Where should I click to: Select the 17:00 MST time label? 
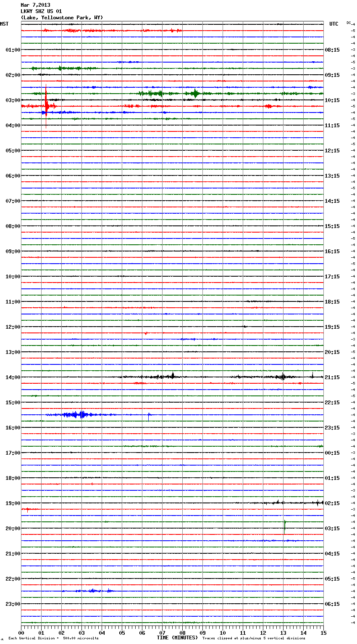pos(13,453)
